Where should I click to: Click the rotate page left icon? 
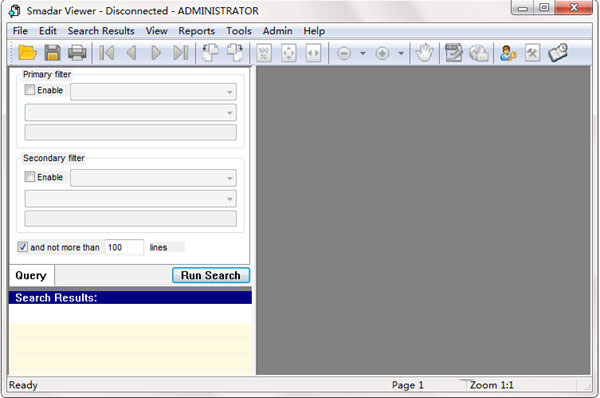[210, 53]
